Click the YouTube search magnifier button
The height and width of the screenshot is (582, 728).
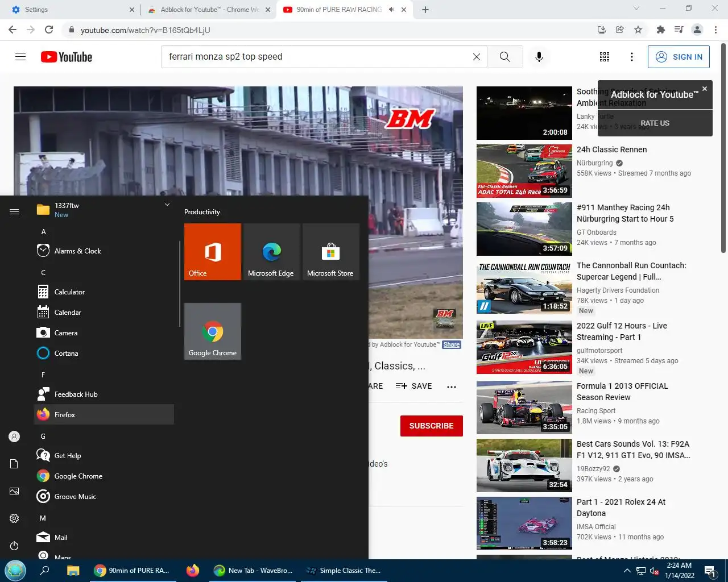click(504, 57)
